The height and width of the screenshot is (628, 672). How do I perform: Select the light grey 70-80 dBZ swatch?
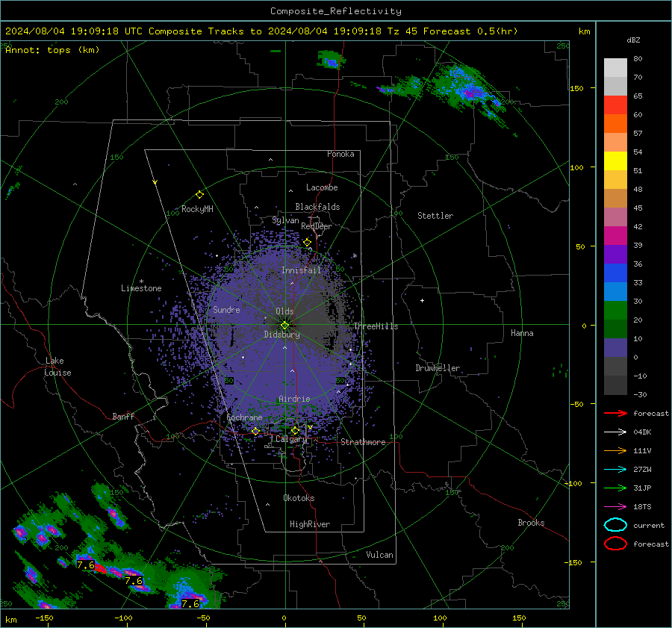click(x=615, y=68)
